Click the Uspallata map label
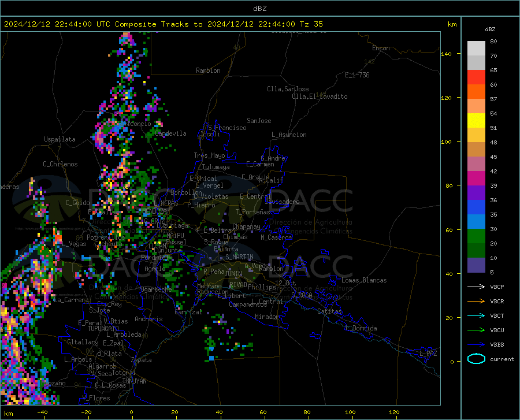 coord(60,139)
